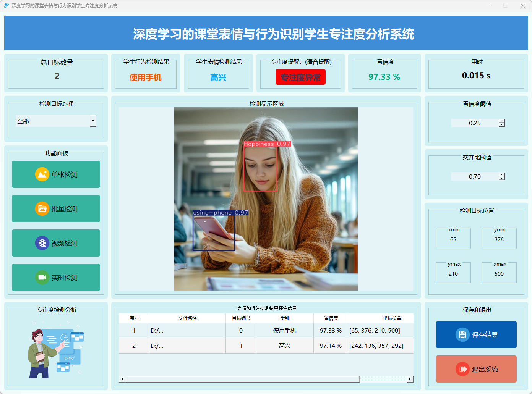Click the 置信度阈值 value field 0.25
Image resolution: width=532 pixels, height=394 pixels.
click(x=475, y=123)
